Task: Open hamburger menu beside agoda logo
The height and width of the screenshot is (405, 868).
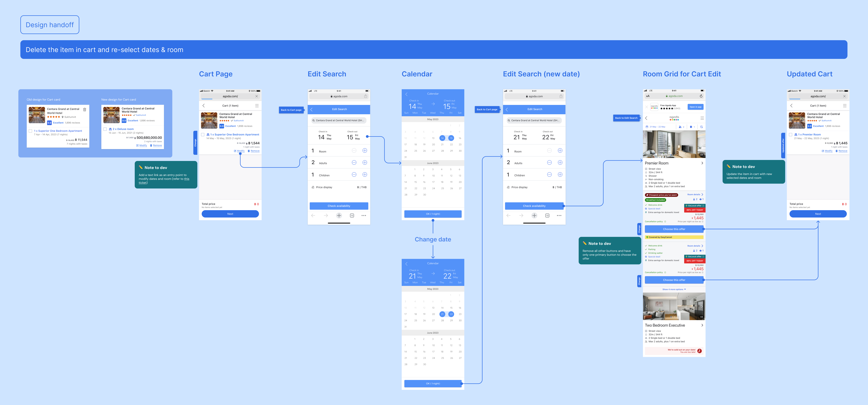Action: 702,118
